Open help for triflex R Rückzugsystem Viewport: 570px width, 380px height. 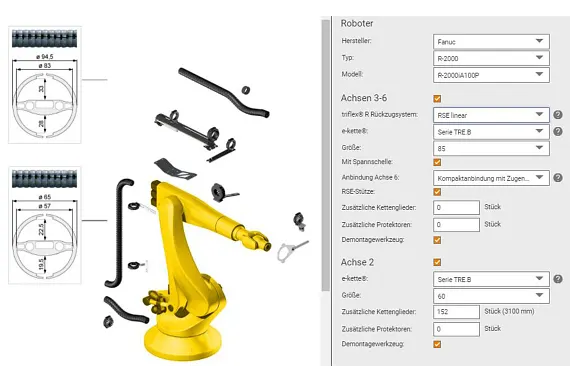(558, 115)
